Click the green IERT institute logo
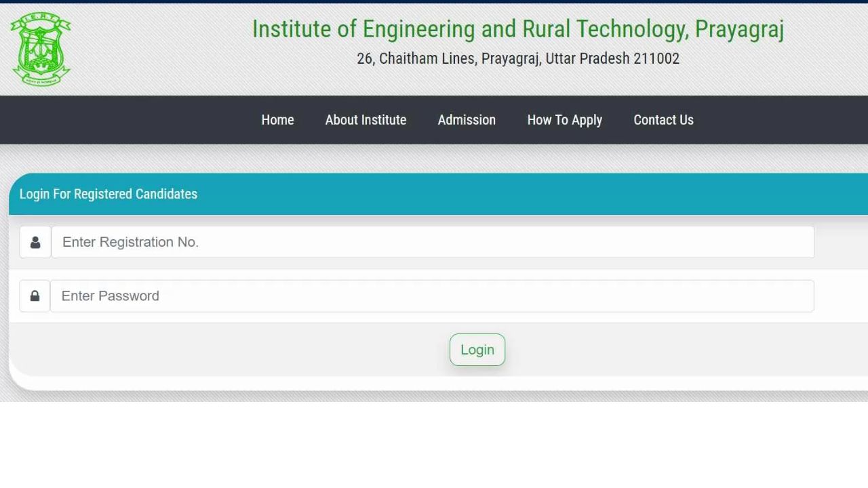868x488 pixels. pos(41,49)
